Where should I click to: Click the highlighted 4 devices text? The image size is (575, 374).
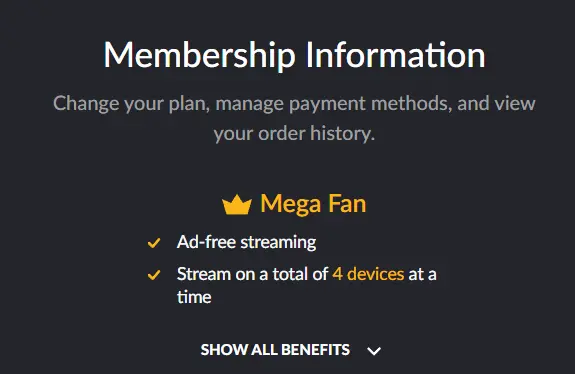[x=368, y=274]
